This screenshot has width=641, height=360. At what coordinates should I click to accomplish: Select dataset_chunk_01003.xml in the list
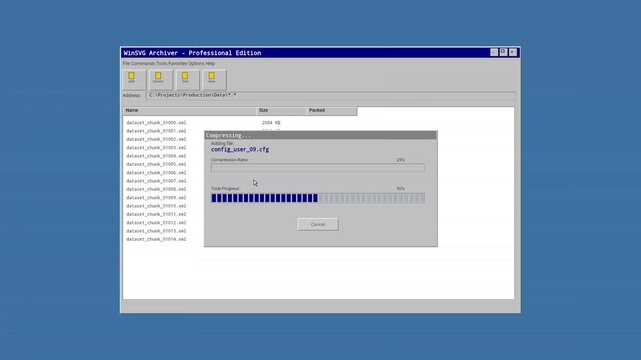[x=156, y=148]
